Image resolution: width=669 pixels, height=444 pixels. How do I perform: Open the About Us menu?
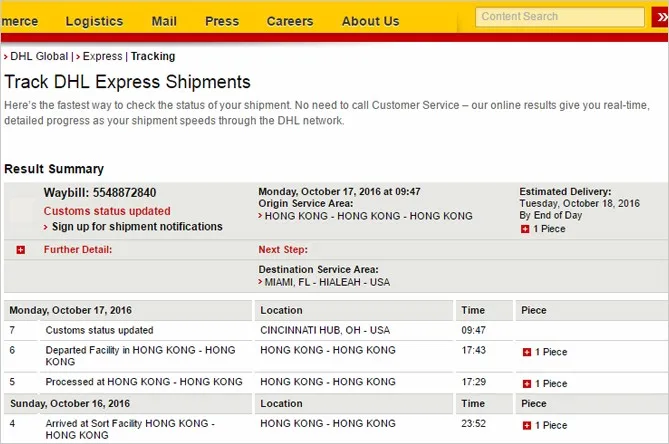[x=370, y=21]
